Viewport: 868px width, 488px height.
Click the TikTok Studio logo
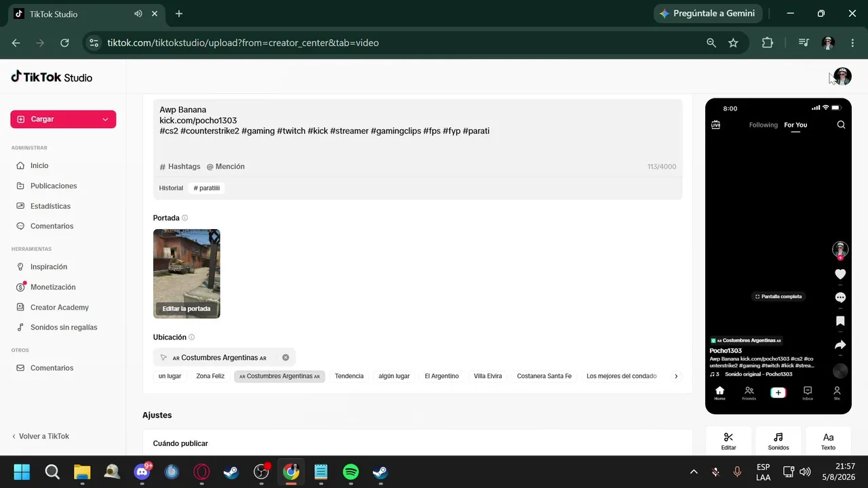pos(52,77)
